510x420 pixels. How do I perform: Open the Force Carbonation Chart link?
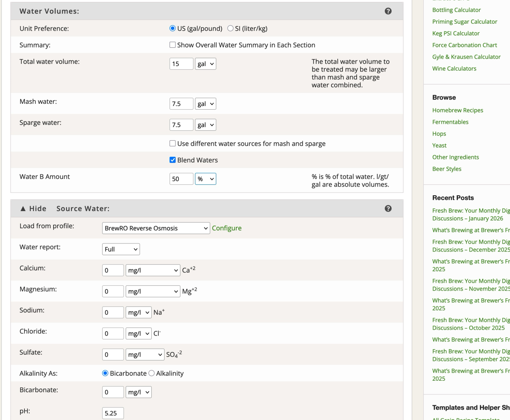click(464, 45)
